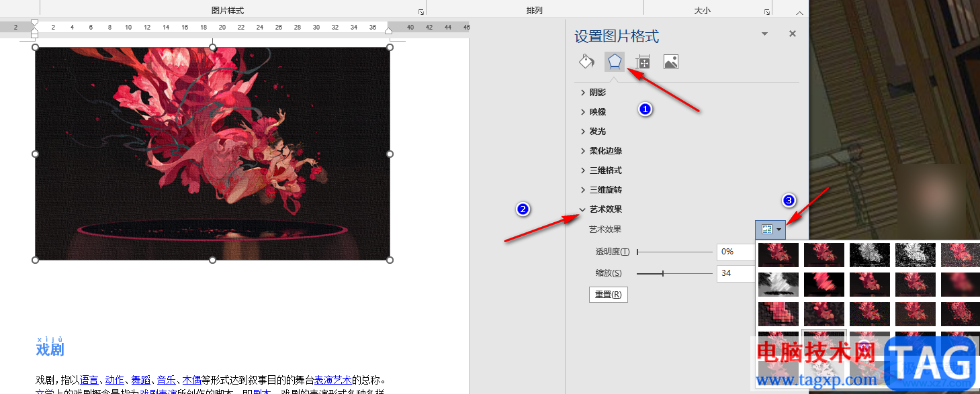The image size is (980, 394).
Task: Follow the 音乐 hyperlink
Action: coord(165,380)
